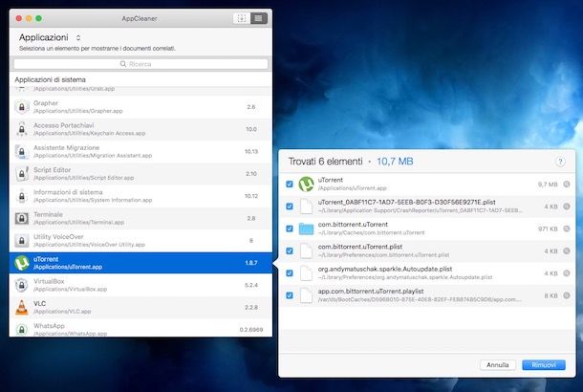Reveal app.com.bittorrent.uTorrent.playlist in Finder icon

pos(566,295)
